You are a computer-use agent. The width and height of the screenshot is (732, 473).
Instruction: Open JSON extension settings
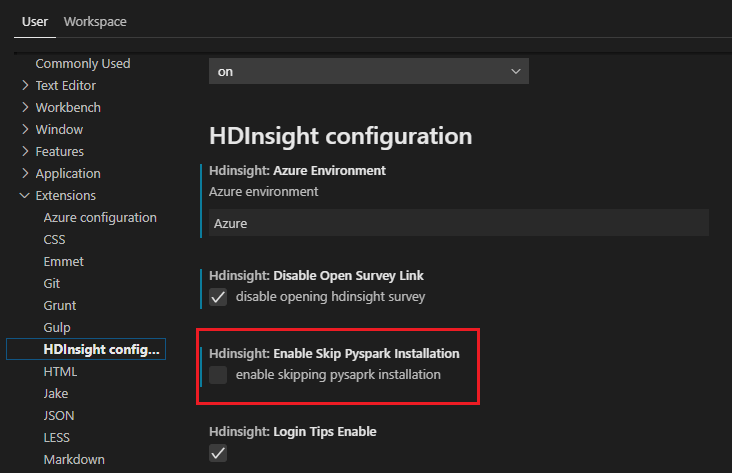tap(59, 416)
